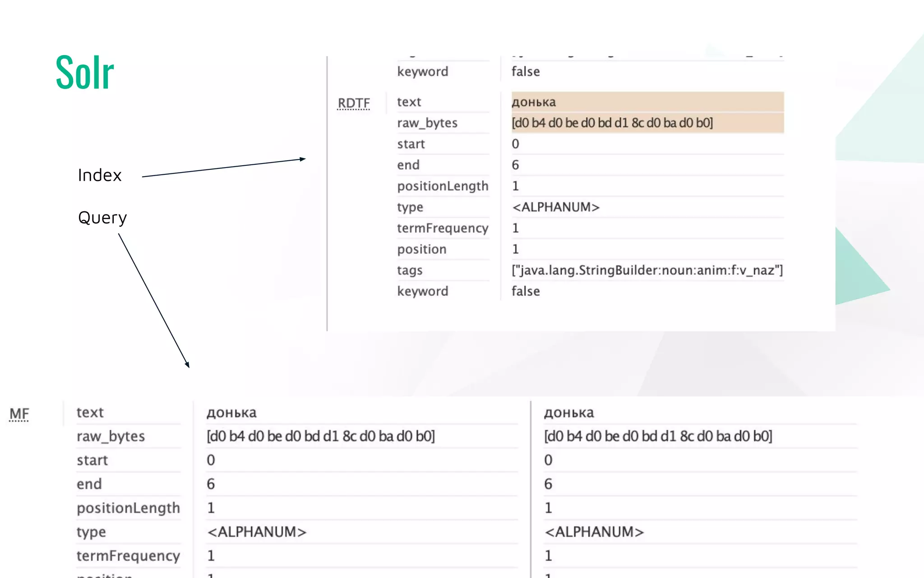
Task: Click 'keyword' label above the RDTF section
Action: pos(422,71)
